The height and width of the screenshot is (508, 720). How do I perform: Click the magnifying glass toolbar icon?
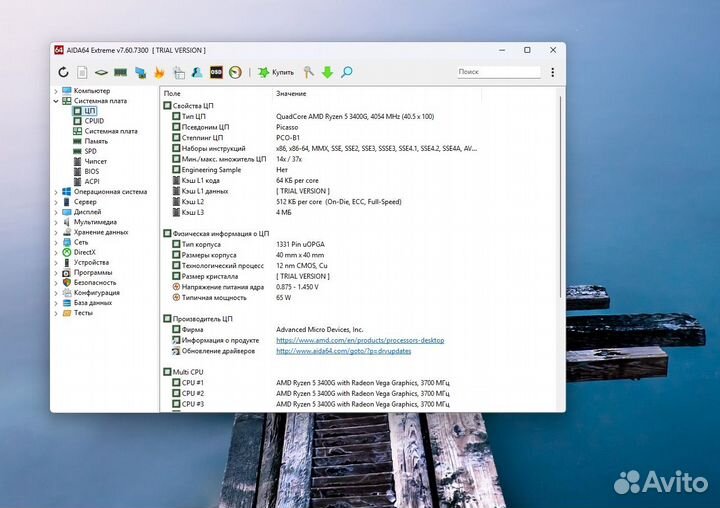(x=347, y=72)
